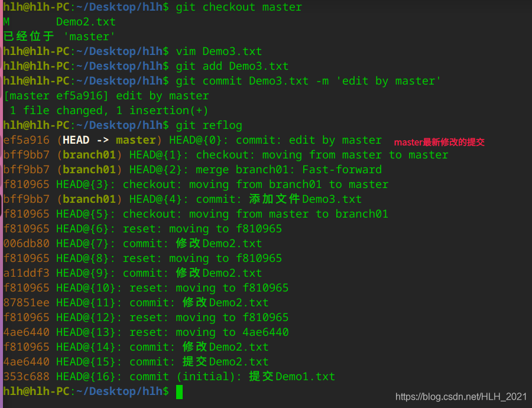Click the 353c688 initial commit hash
Image resolution: width=532 pixels, height=408 pixels.
(27, 377)
